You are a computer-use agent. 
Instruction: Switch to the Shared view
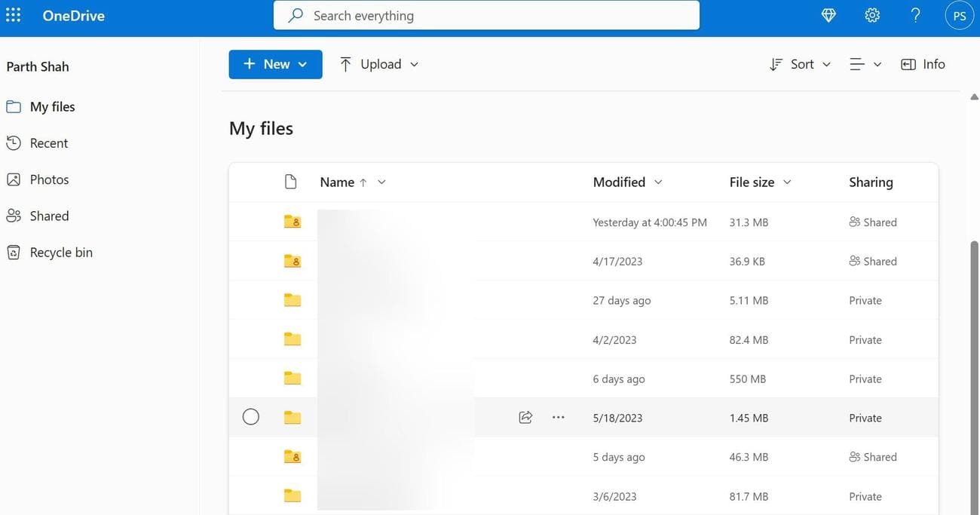[x=48, y=215]
